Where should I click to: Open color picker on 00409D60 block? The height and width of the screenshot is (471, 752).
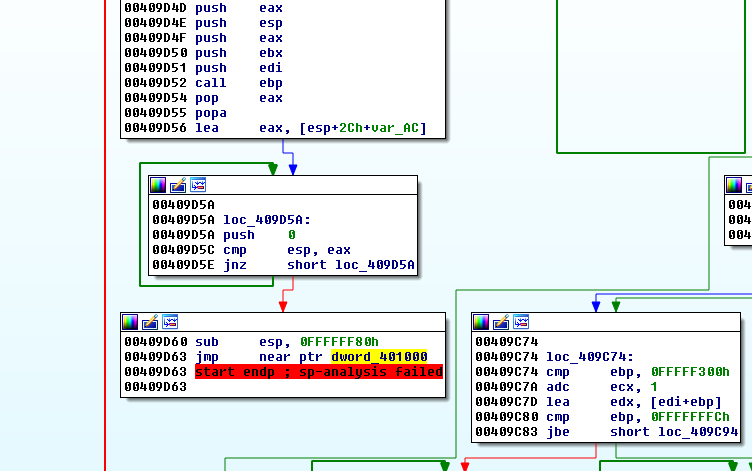point(130,322)
